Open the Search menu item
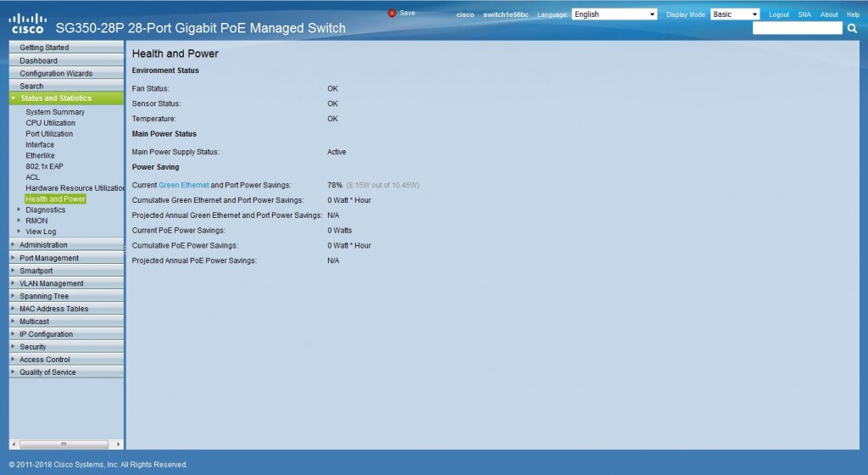 point(66,86)
